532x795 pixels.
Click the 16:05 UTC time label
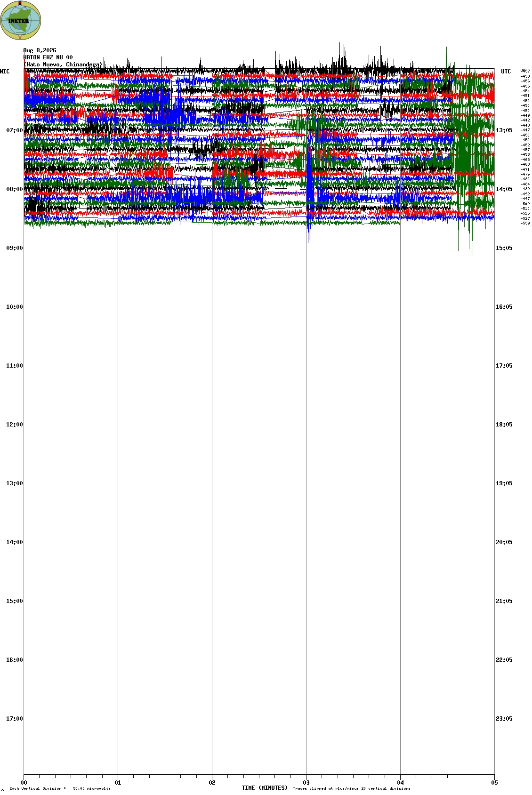coord(504,307)
